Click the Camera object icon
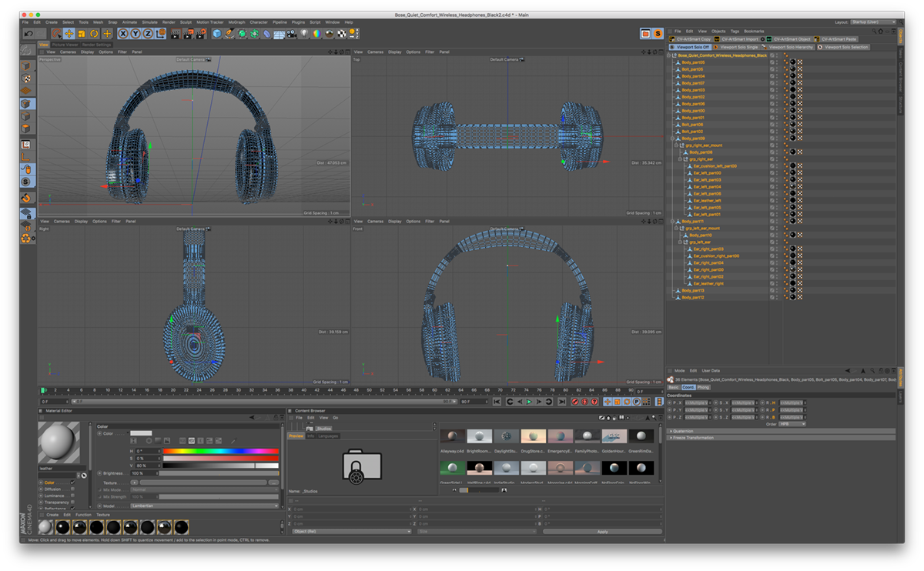Viewport: 924px width, 571px height. [x=292, y=34]
